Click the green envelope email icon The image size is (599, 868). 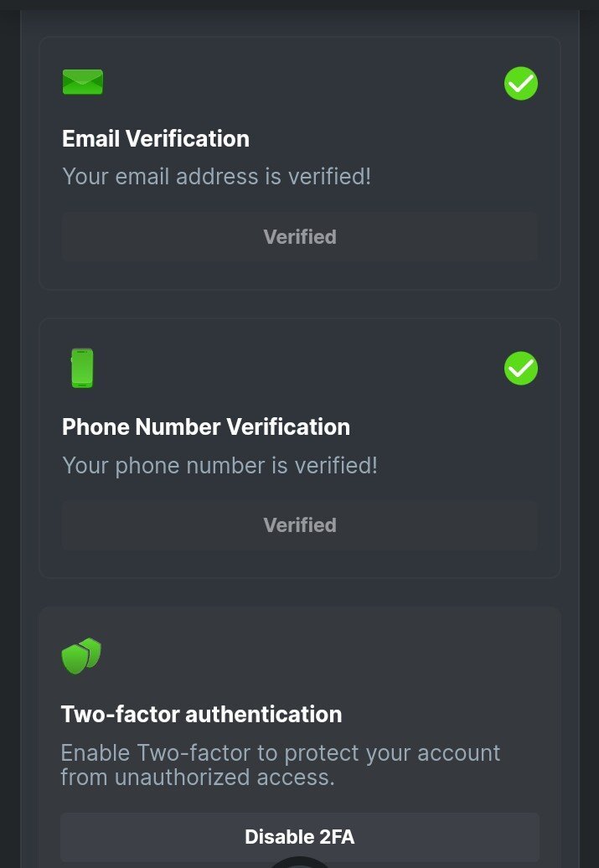[x=82, y=82]
